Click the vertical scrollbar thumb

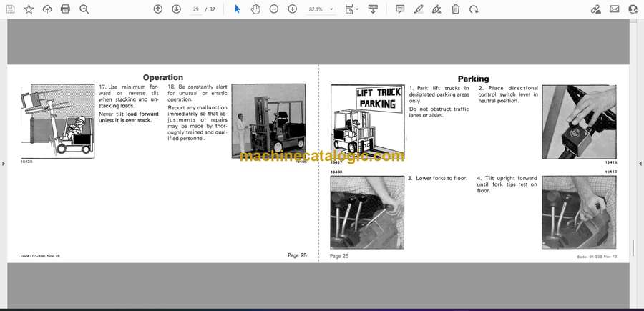pos(633,248)
